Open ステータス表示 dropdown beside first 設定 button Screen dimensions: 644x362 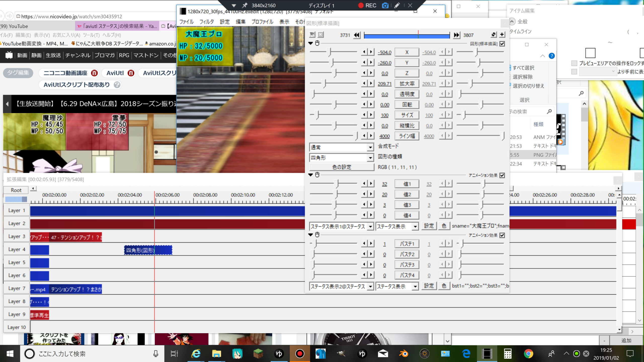click(397, 227)
